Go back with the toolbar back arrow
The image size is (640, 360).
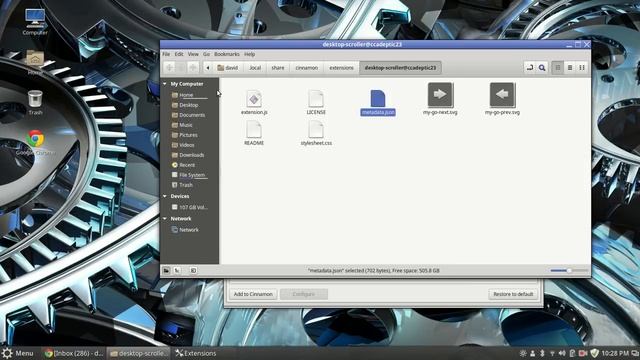click(169, 68)
